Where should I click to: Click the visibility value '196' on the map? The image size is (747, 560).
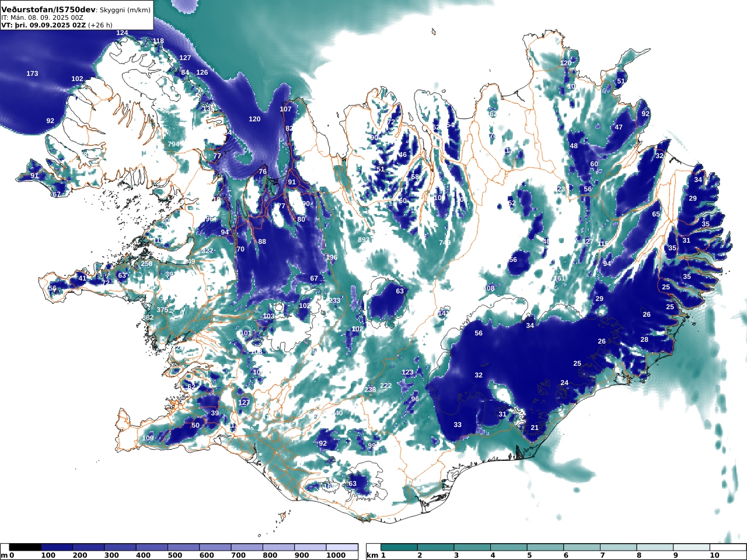[331, 257]
